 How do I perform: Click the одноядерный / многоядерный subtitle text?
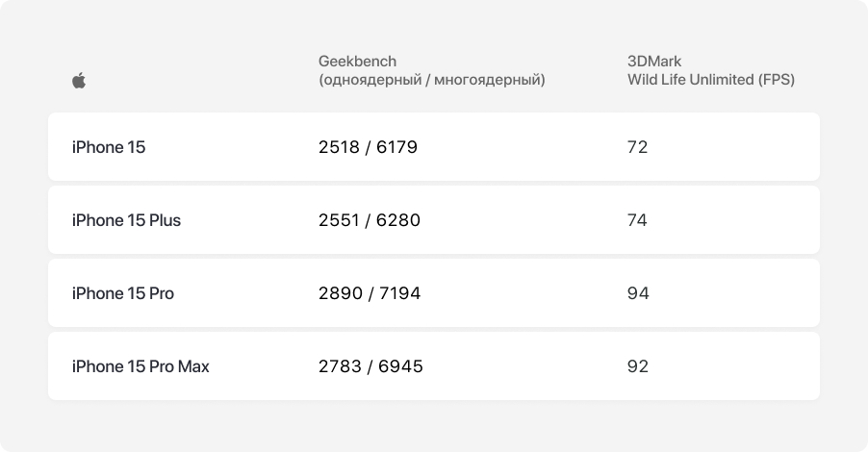coord(431,80)
